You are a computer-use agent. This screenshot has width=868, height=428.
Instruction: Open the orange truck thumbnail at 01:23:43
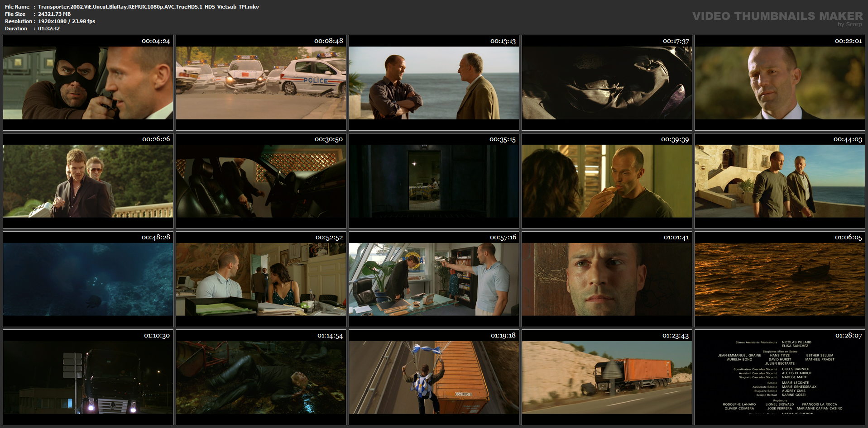pyautogui.click(x=607, y=377)
